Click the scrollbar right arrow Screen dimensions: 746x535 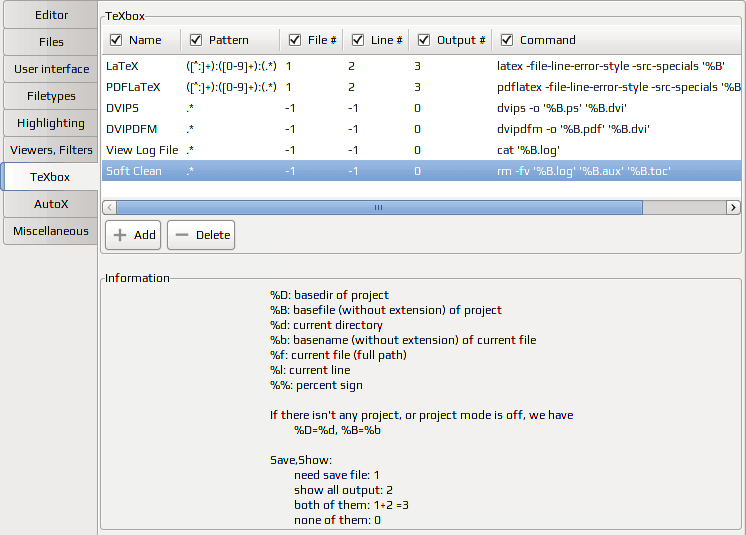pyautogui.click(x=733, y=207)
